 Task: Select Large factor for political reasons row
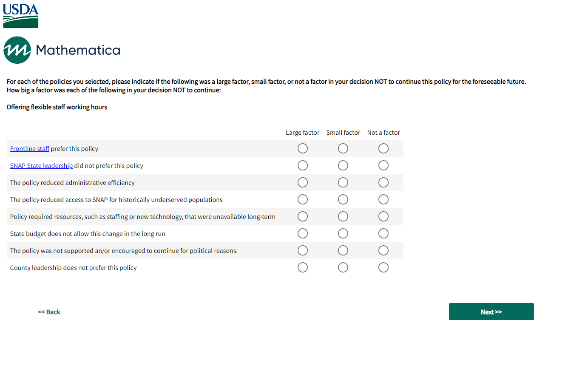[x=303, y=250]
